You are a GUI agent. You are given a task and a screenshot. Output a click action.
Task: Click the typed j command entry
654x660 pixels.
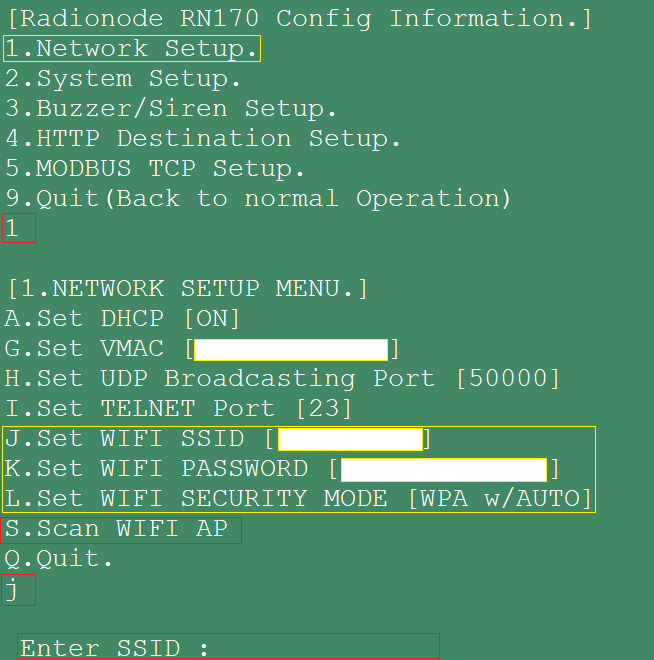(19, 590)
